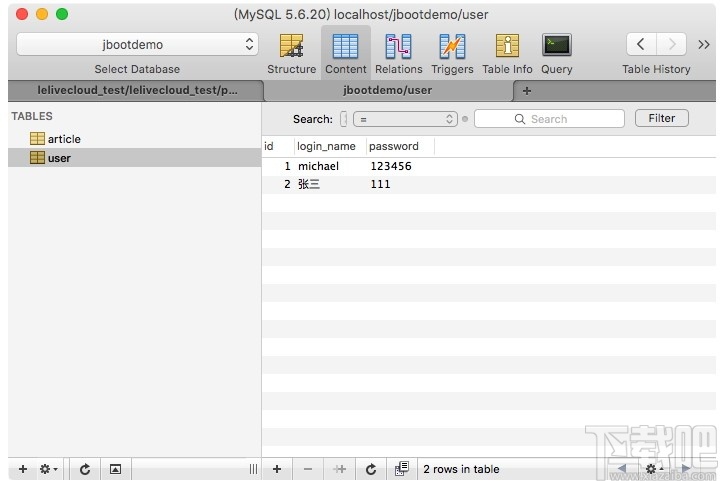Viewport: 720px width, 481px height.
Task: Click the TABLES sidebar header
Action: pos(32,116)
